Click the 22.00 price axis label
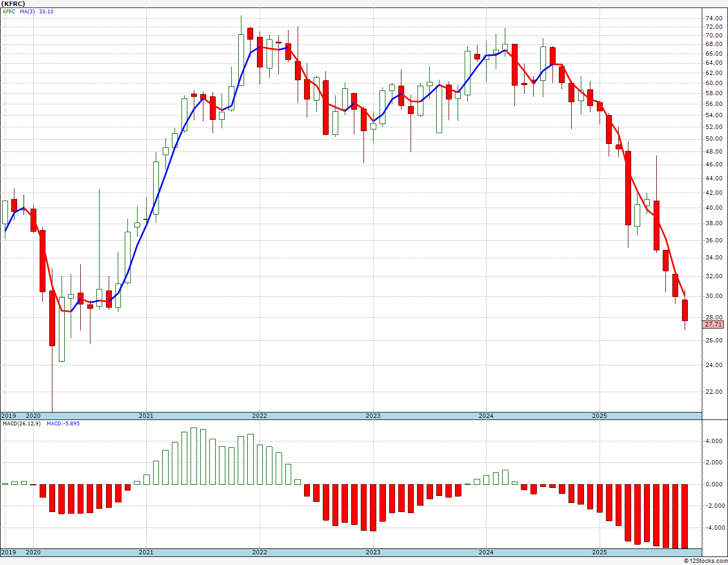This screenshot has height=565, width=728. [x=714, y=392]
